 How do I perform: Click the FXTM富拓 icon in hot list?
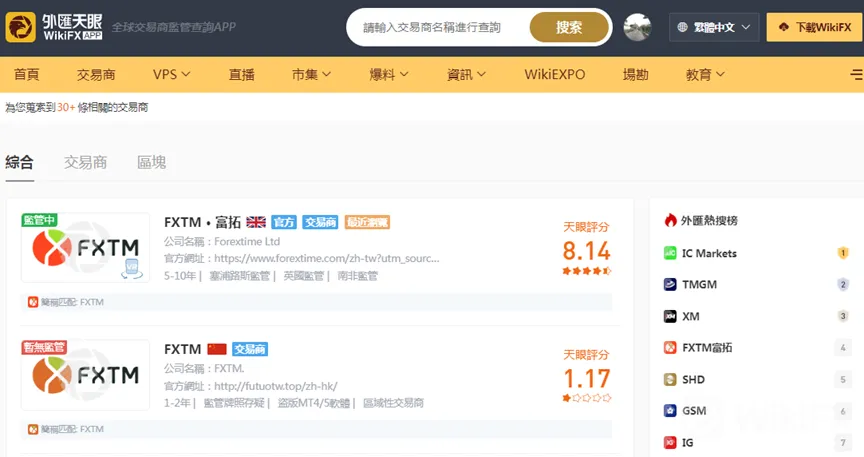[670, 348]
